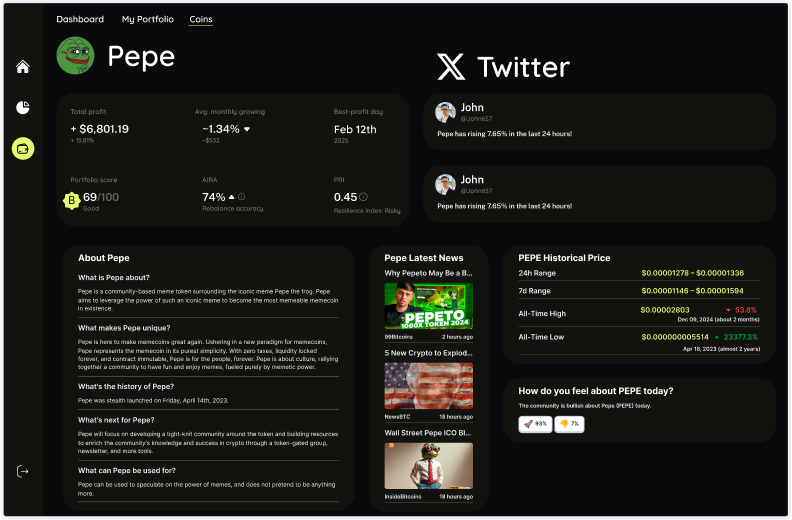Click the info icon next to PRI 0.45
The image size is (792, 520).
363,197
